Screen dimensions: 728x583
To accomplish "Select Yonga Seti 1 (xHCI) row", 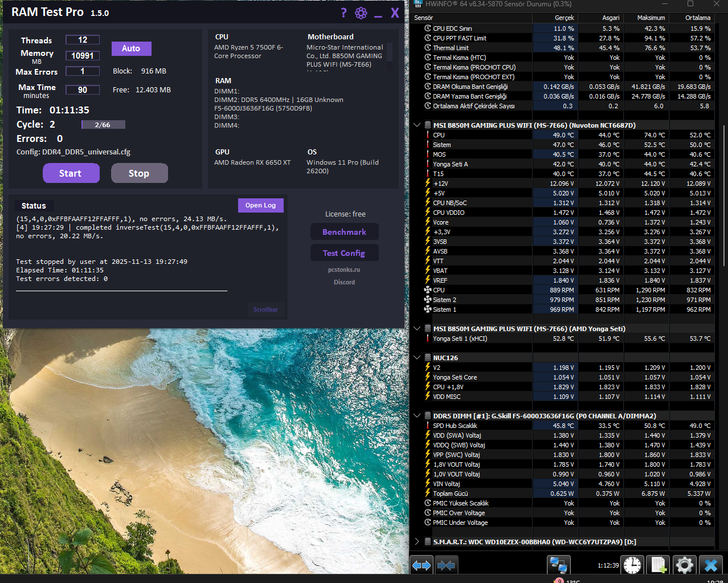I will [563, 339].
